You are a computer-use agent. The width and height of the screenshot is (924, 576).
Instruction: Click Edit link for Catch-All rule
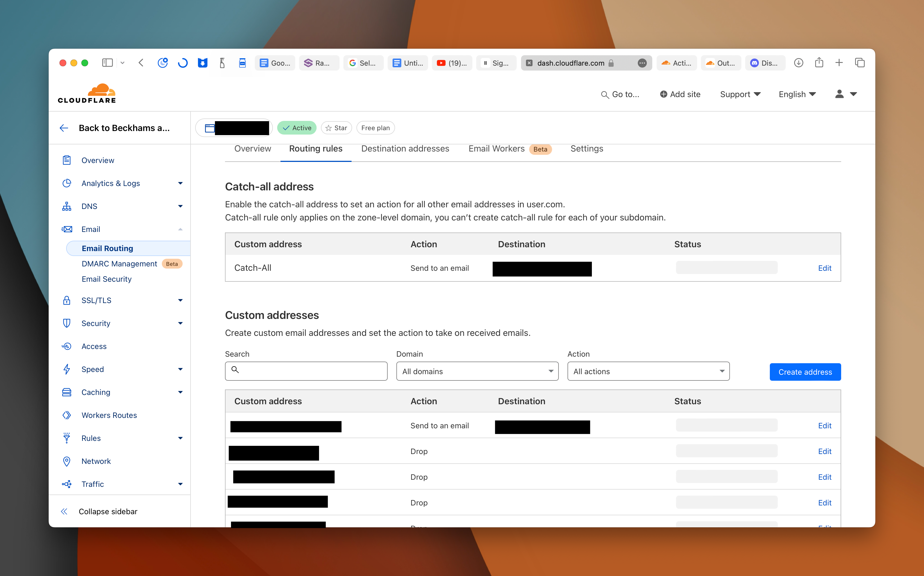tap(824, 268)
